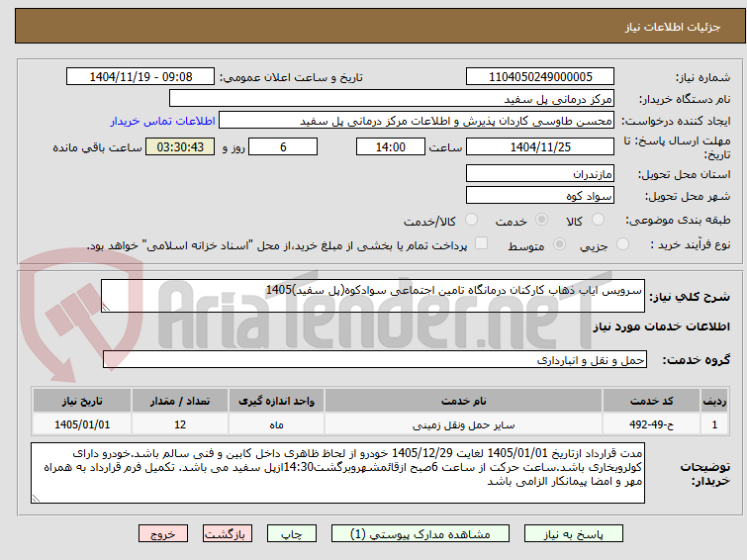Click resize handle of the description text area
The width and height of the screenshot is (747, 560).
pyautogui.click(x=106, y=308)
